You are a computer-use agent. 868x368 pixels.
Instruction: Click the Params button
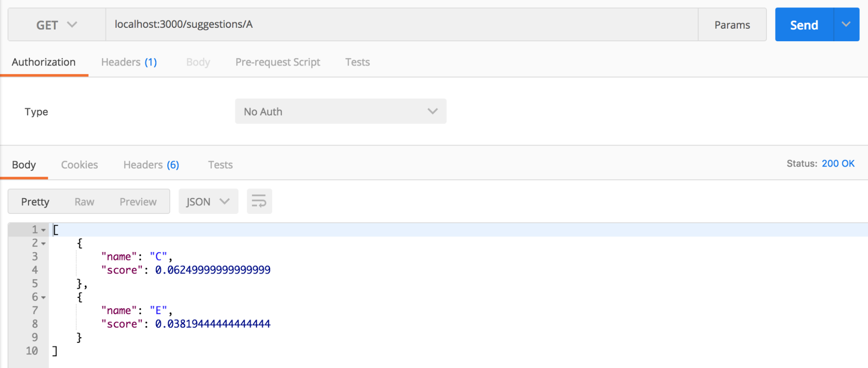tap(732, 25)
